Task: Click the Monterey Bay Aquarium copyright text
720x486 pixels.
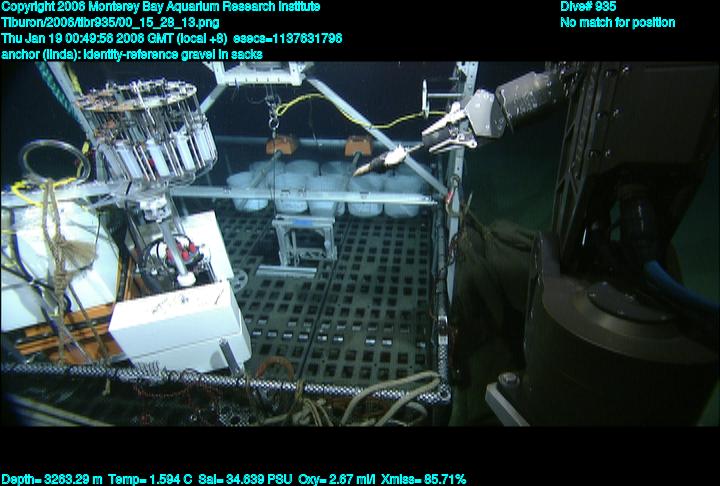Action: 161,7
